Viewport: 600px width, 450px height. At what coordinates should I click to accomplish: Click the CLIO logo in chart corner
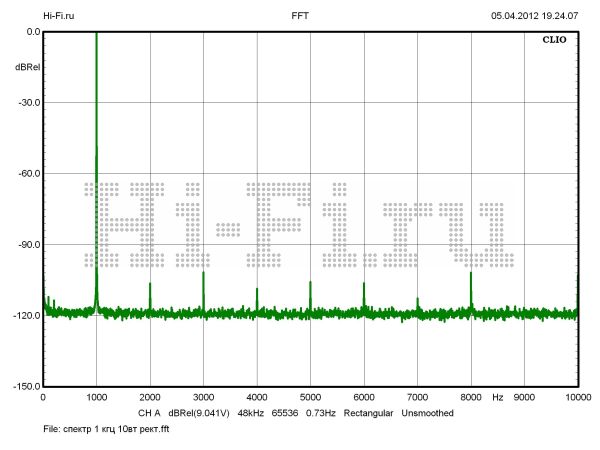tap(553, 41)
